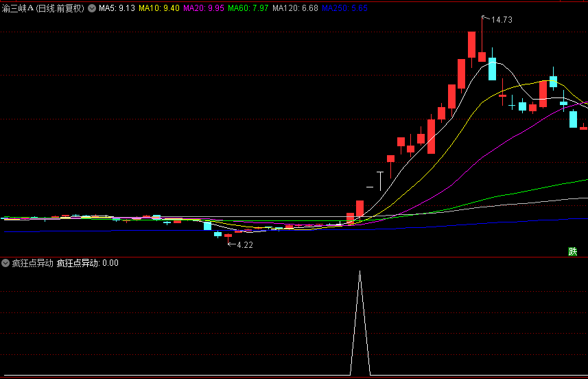
Task: Click the 14.73 high price marker
Action: [x=501, y=20]
